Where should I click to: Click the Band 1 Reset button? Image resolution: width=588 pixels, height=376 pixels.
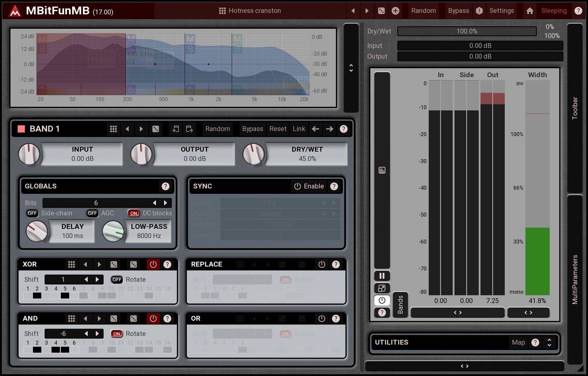click(278, 129)
